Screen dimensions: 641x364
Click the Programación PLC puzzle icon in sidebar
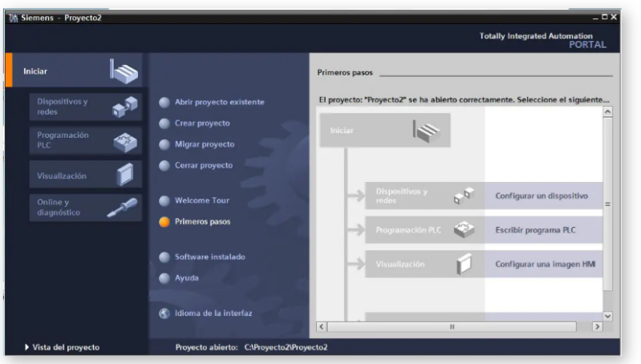click(x=125, y=142)
